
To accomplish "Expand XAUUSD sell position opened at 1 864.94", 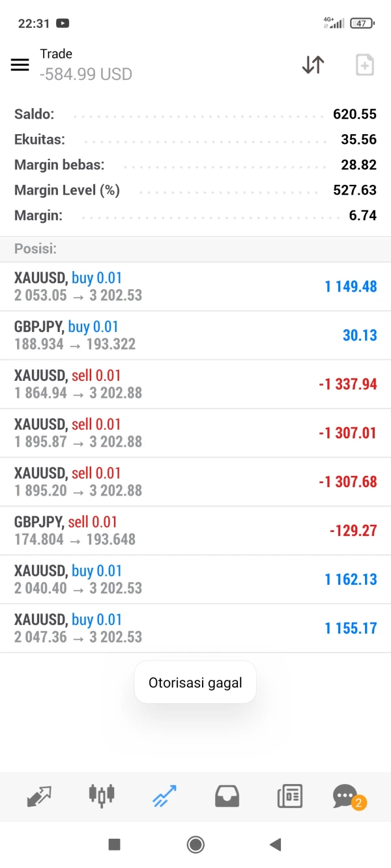I will (195, 384).
